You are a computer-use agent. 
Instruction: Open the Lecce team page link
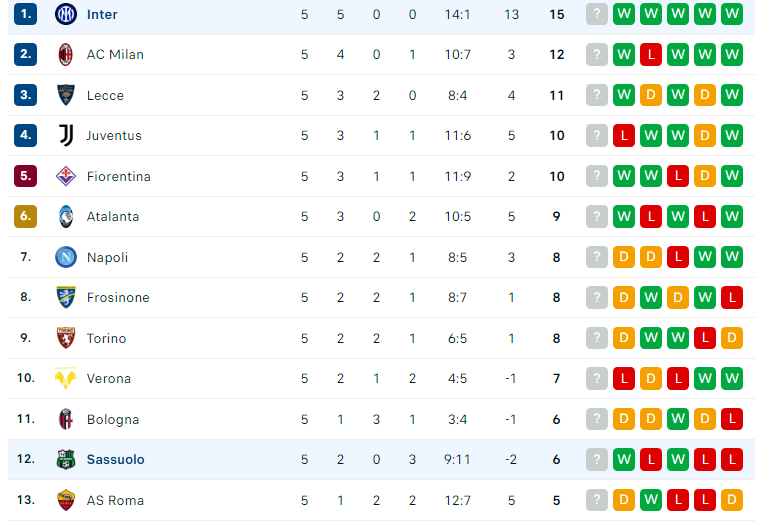tap(105, 96)
